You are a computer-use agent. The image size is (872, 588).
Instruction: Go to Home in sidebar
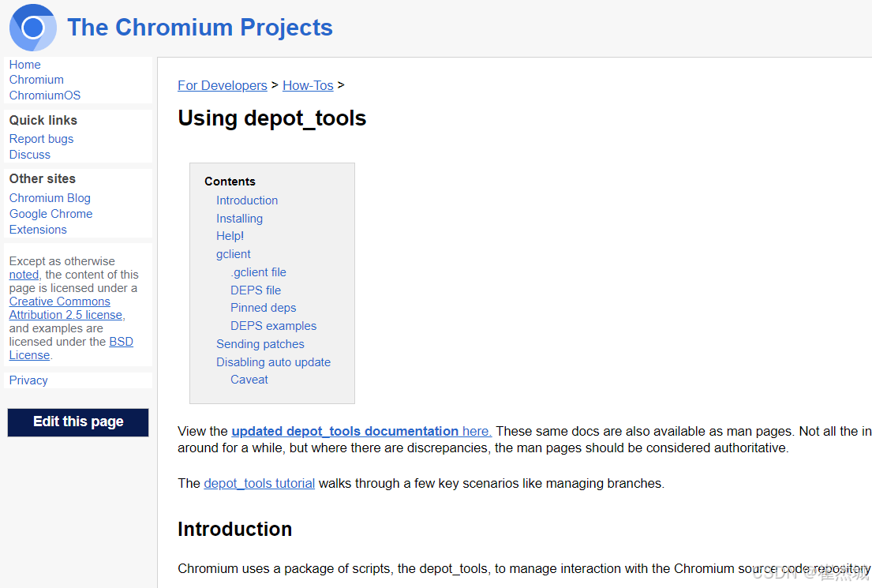click(25, 65)
